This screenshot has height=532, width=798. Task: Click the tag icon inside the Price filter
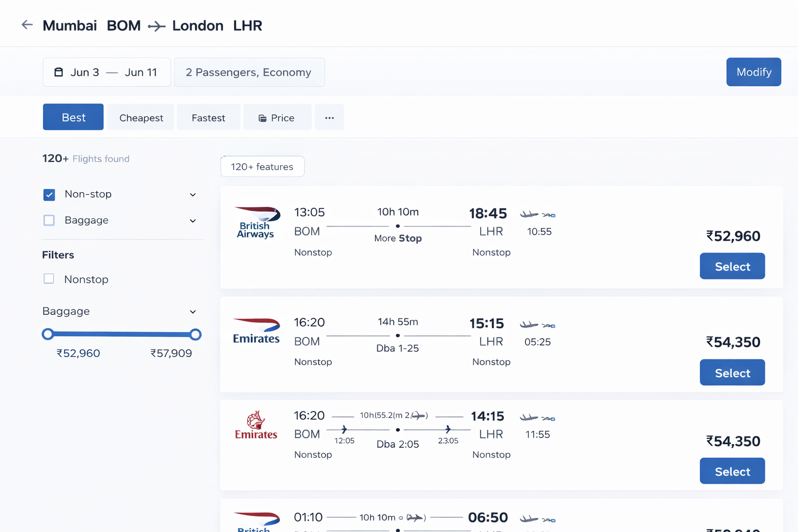[x=262, y=117]
